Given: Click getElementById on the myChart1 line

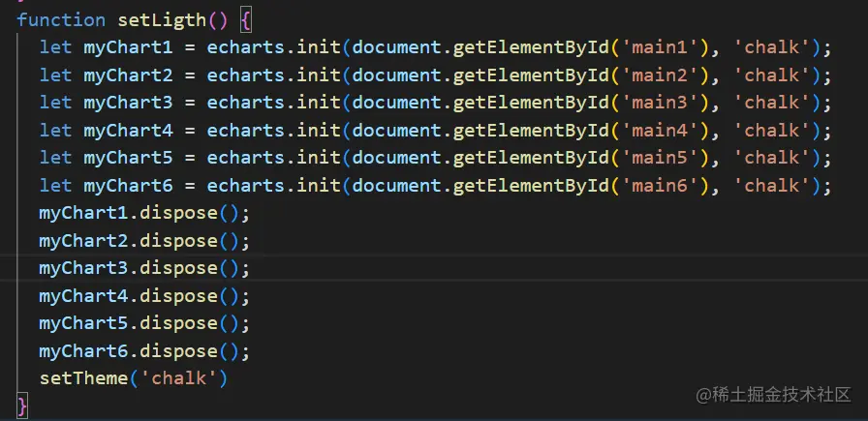Looking at the screenshot, I should click(531, 48).
